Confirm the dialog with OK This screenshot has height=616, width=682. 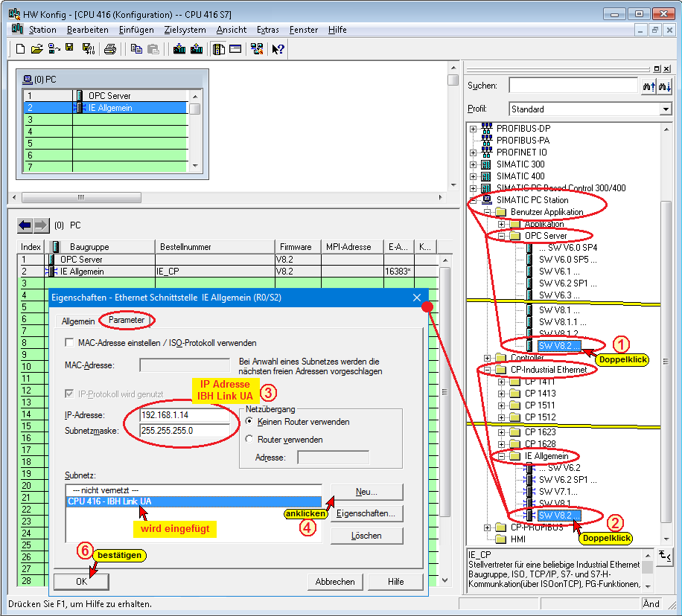point(81,582)
